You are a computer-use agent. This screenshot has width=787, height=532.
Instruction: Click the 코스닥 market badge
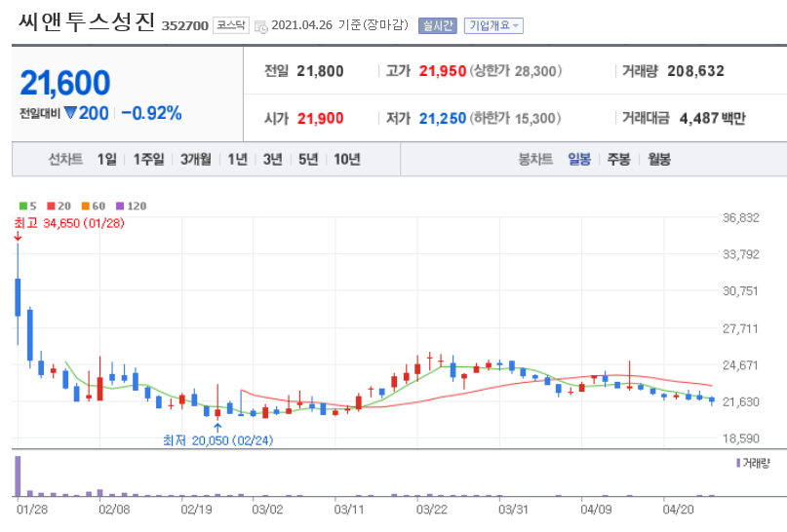[231, 25]
